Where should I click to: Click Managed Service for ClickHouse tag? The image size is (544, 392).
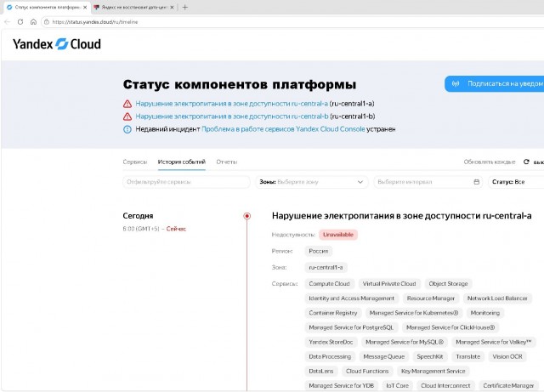tap(450, 327)
